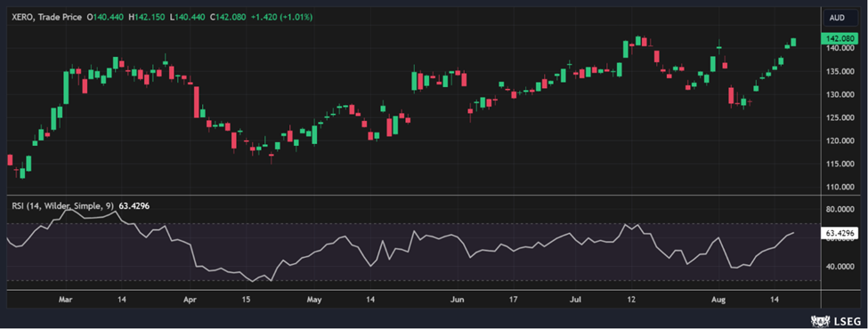Click the open value O140.440
Screen dimensions: 868x329
pos(105,18)
